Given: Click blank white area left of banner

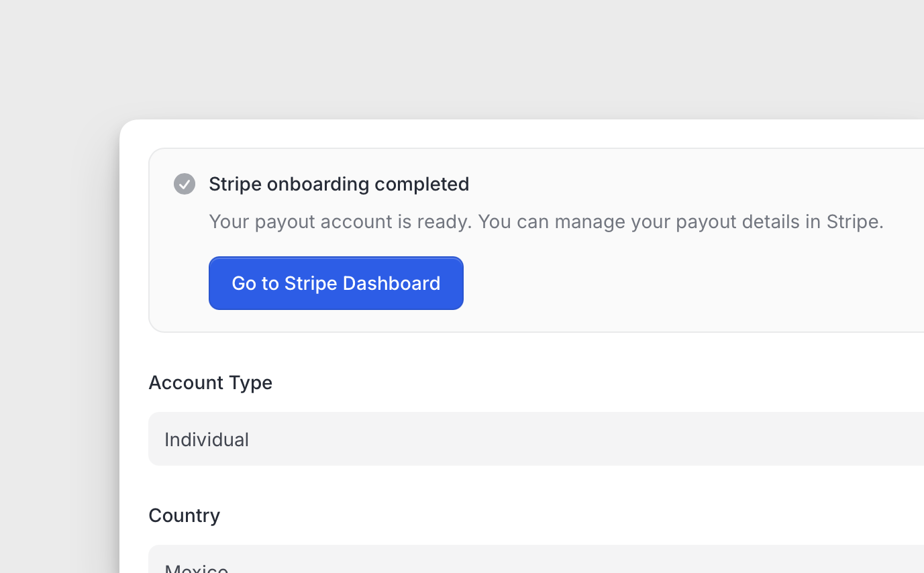Looking at the screenshot, I should tap(134, 242).
